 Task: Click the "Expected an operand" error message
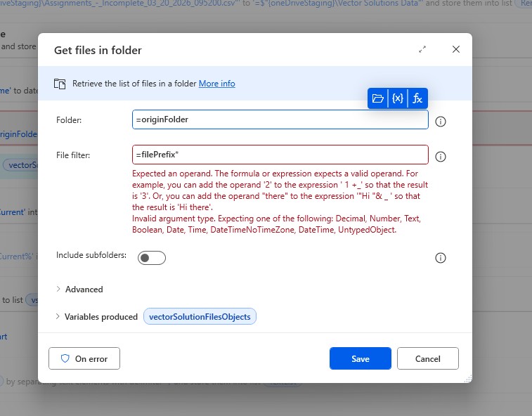(x=280, y=190)
